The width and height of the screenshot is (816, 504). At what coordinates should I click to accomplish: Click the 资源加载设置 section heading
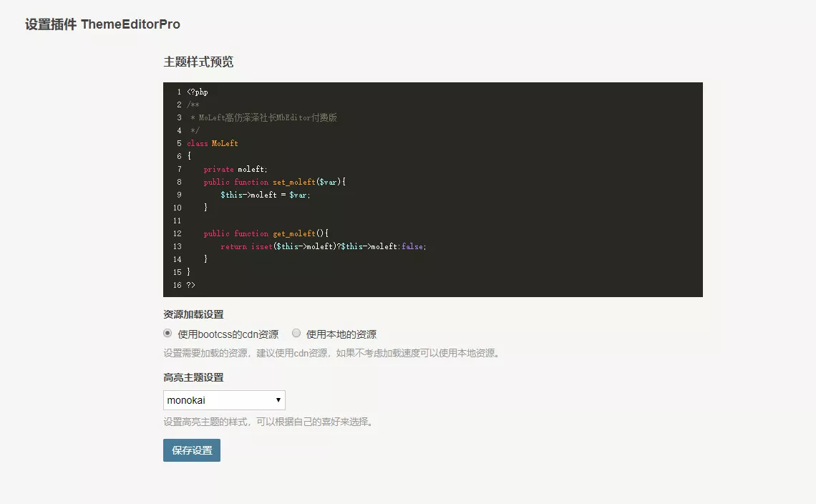click(x=193, y=314)
